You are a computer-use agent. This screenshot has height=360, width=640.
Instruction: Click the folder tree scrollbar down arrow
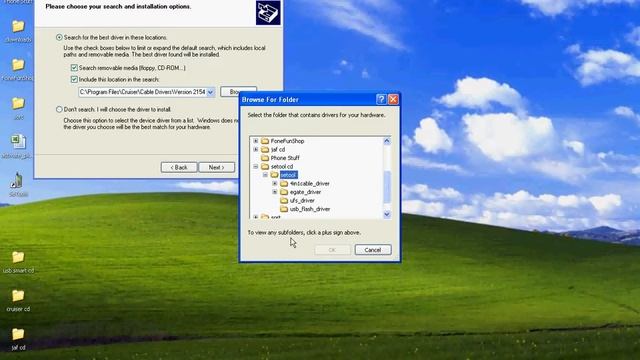pyautogui.click(x=387, y=214)
